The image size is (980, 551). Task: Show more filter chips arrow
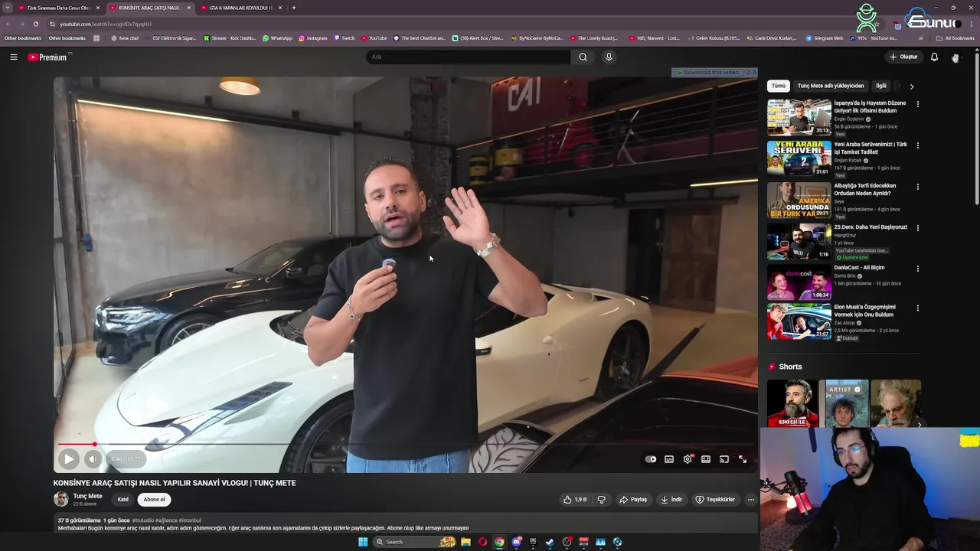click(911, 86)
